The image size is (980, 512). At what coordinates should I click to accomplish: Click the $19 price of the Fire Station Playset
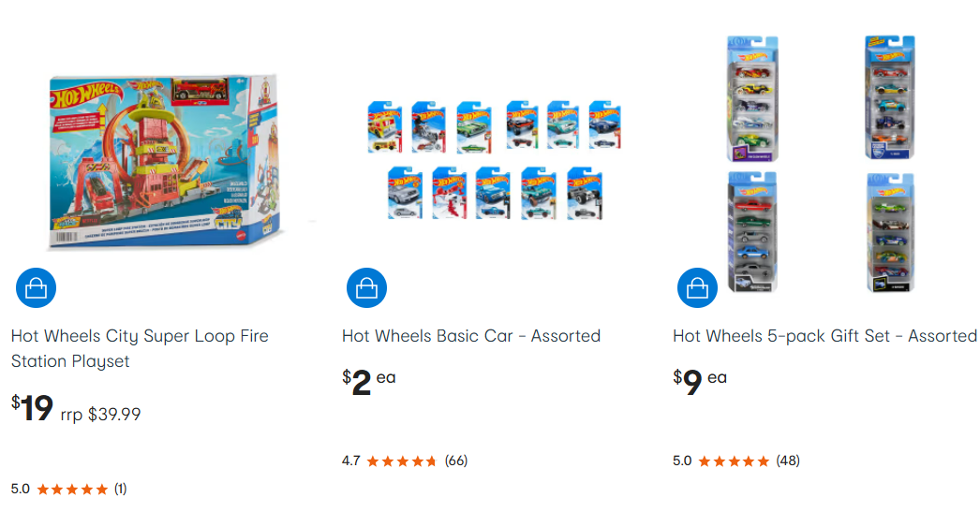point(33,409)
